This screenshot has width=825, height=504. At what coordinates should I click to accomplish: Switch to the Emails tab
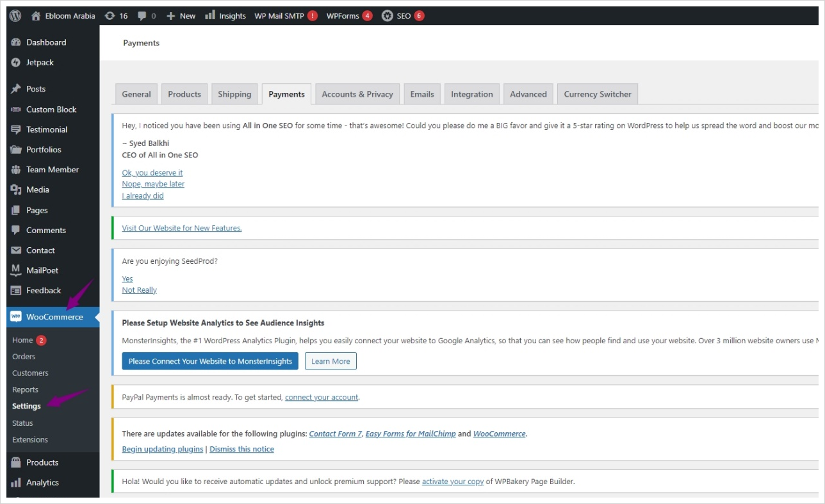(x=422, y=94)
